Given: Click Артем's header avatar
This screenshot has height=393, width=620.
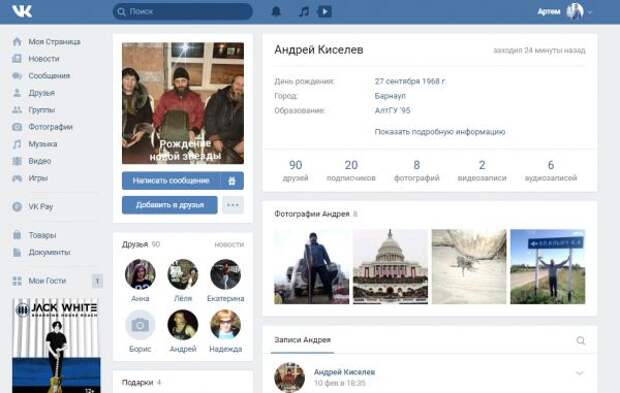Looking at the screenshot, I should tap(575, 11).
